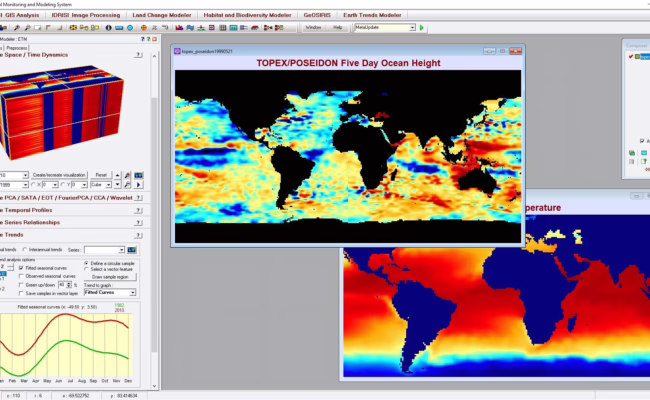Open the GeOSIRIS menu

[317, 15]
